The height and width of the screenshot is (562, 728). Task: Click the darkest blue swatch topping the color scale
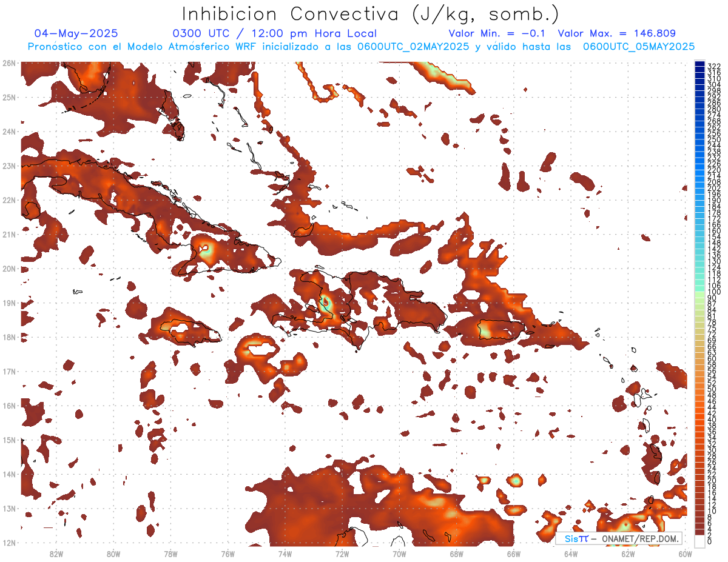(x=699, y=64)
